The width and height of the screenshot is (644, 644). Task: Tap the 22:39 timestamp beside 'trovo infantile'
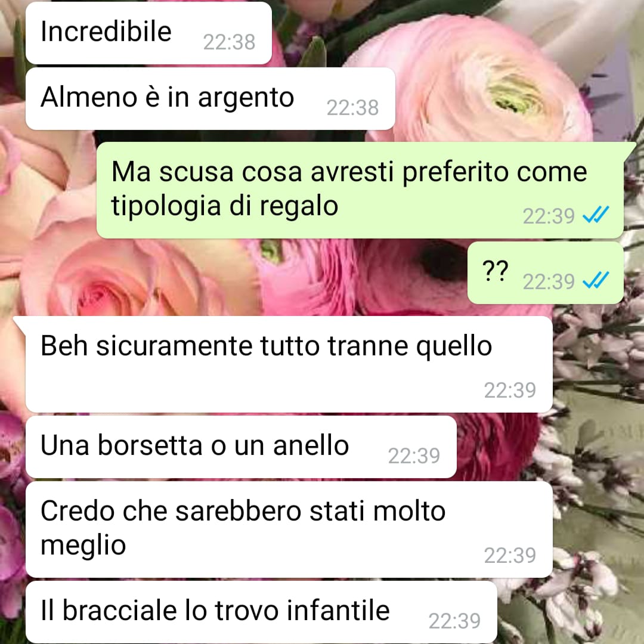tap(454, 621)
